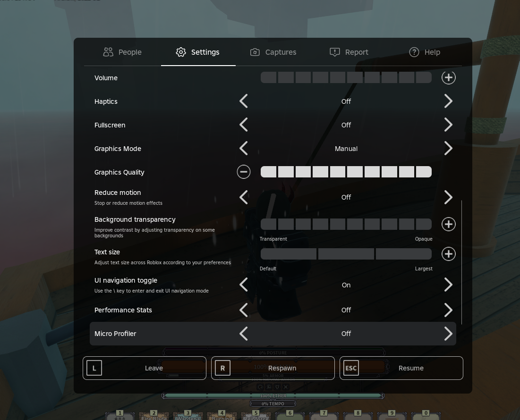Switch Reduce motion using left chevron

pos(244,197)
